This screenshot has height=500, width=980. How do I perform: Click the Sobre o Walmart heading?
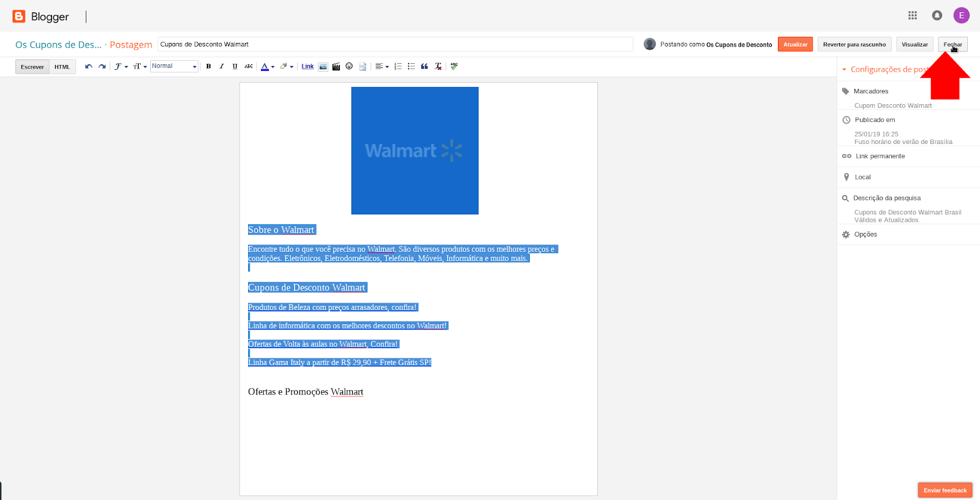[x=282, y=230]
